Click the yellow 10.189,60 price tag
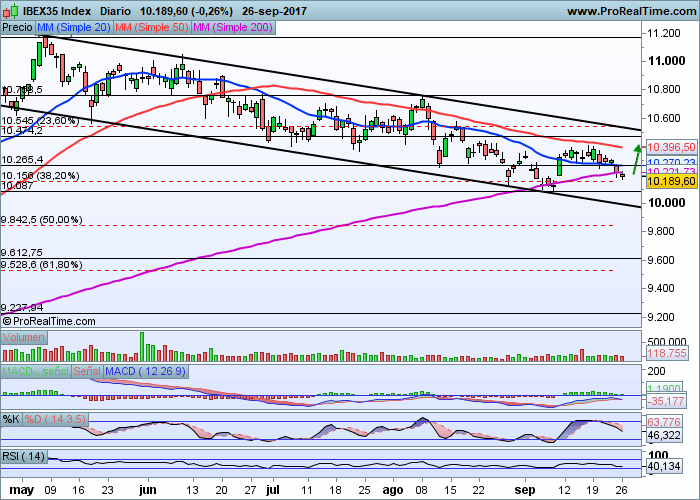The width and height of the screenshot is (700, 500). click(x=671, y=181)
